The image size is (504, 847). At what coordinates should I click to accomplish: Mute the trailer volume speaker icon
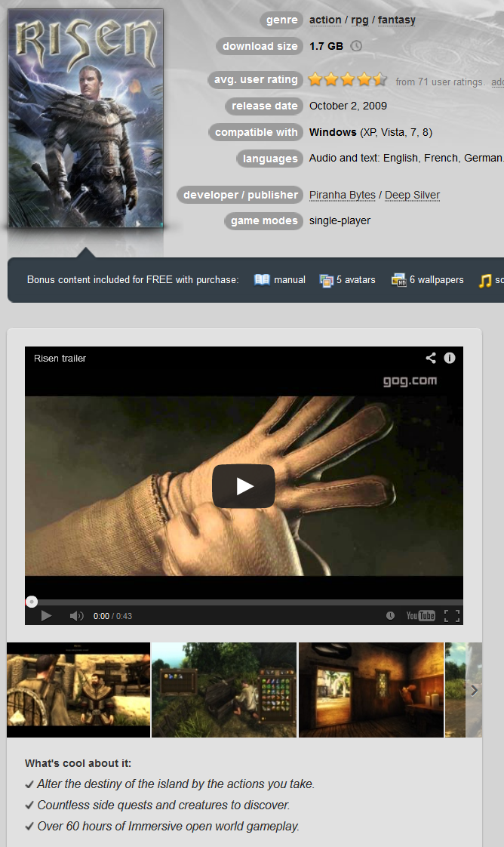click(76, 616)
